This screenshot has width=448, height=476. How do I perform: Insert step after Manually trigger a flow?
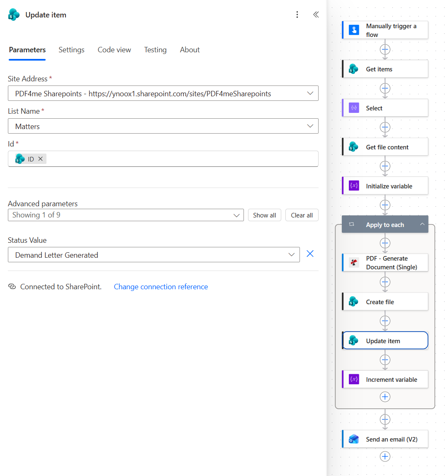(385, 49)
